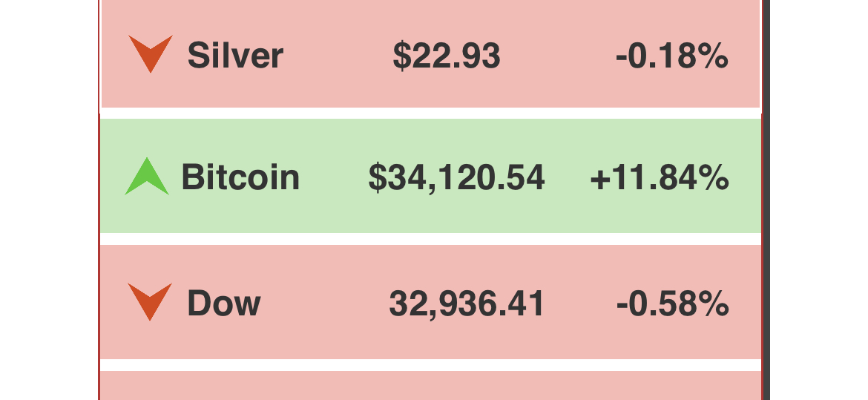Select the Silver price $22.93
The image size is (868, 400).
tap(446, 56)
